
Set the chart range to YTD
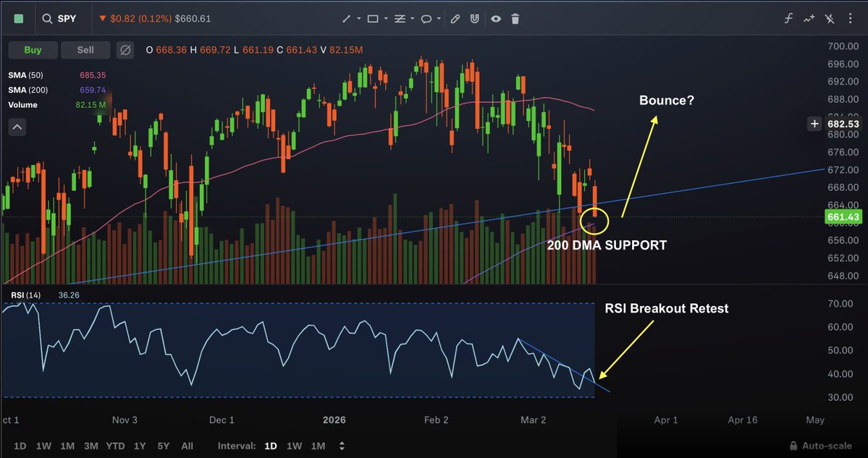click(116, 446)
